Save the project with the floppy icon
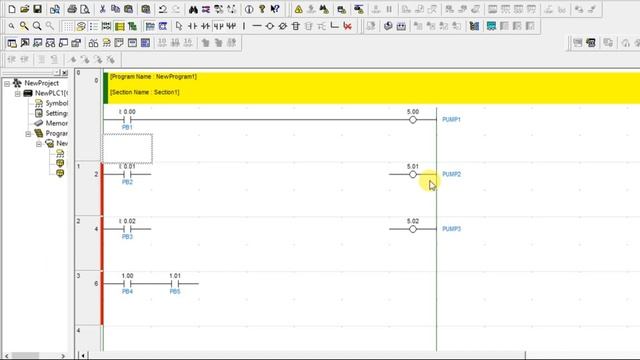Viewport: 640px width, 360px height. coord(38,9)
